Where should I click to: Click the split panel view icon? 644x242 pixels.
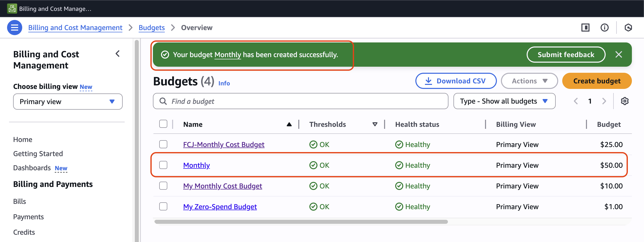(x=585, y=28)
